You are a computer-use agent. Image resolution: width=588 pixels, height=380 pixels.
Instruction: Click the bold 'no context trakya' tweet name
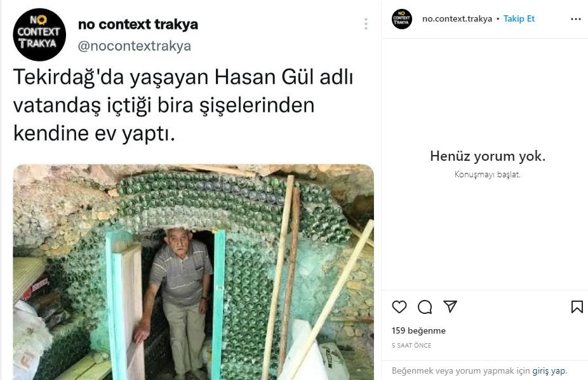point(138,24)
